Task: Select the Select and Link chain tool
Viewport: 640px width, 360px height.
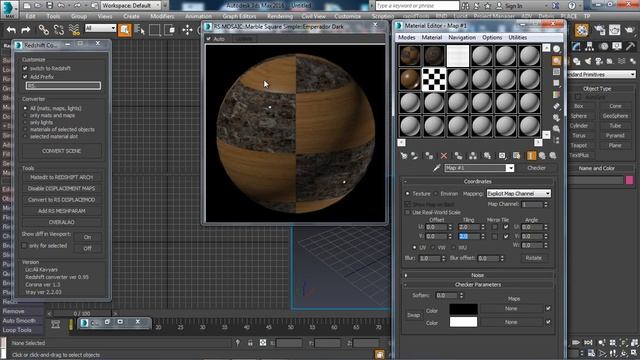Action: click(44, 30)
